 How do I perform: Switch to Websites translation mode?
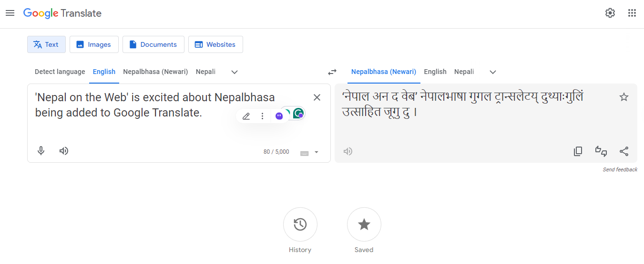pos(215,44)
